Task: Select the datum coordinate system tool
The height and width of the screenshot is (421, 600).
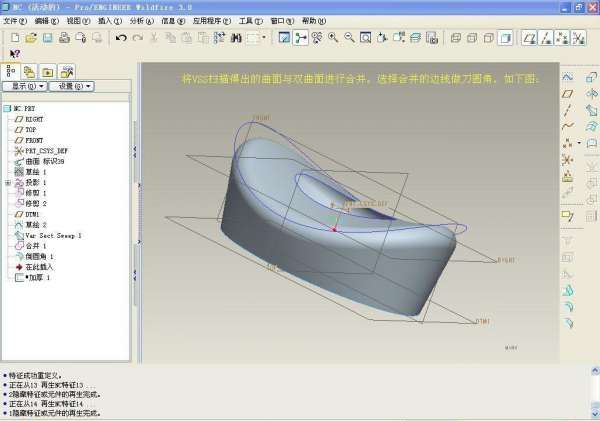Action: (x=568, y=160)
